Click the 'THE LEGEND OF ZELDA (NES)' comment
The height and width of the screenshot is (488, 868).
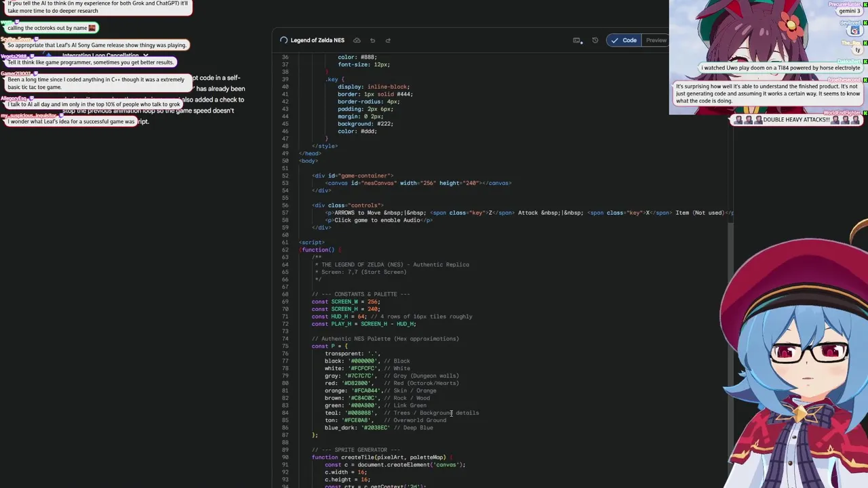coord(392,264)
